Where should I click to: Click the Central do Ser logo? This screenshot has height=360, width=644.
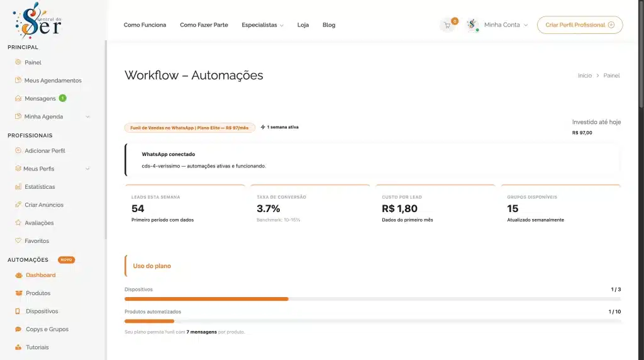click(x=37, y=21)
